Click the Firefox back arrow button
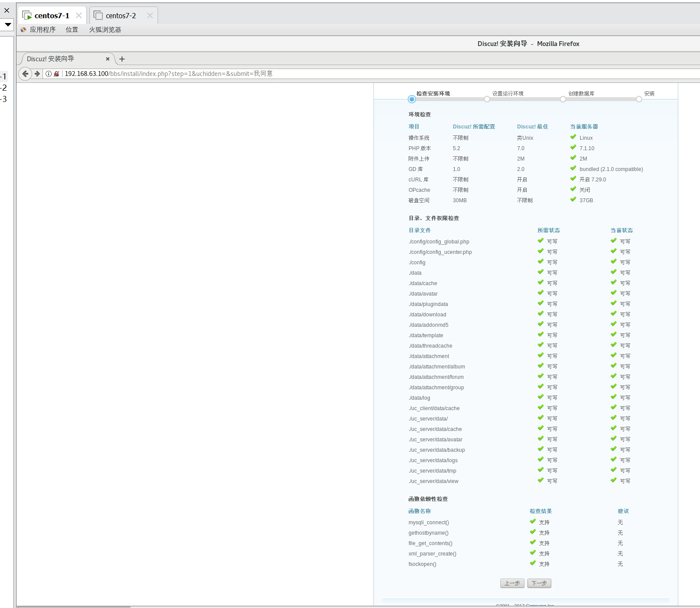700x608 pixels. click(x=25, y=74)
